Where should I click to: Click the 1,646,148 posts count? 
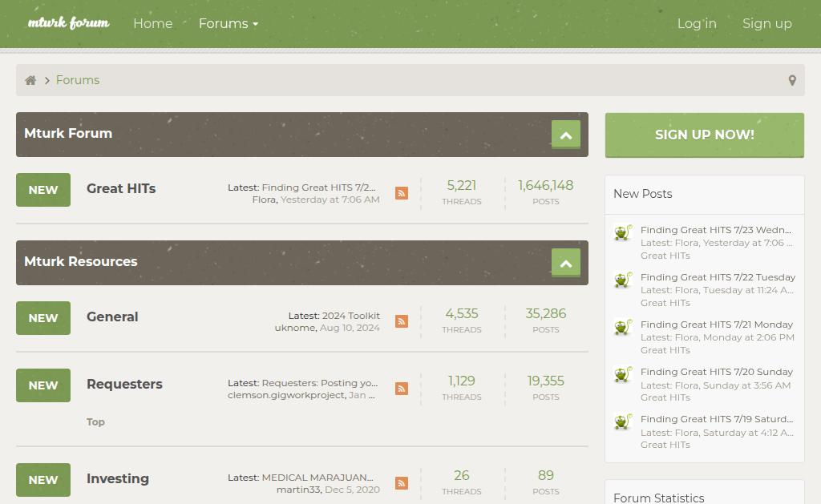pos(545,185)
